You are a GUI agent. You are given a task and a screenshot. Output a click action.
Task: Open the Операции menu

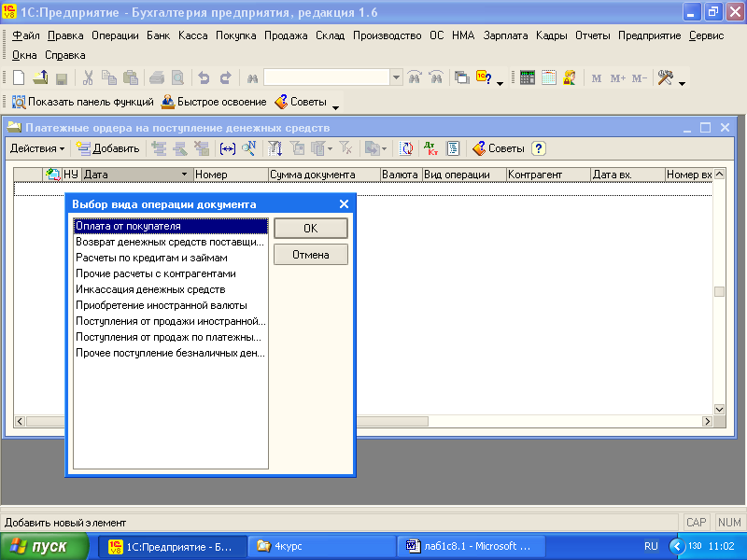pyautogui.click(x=115, y=35)
